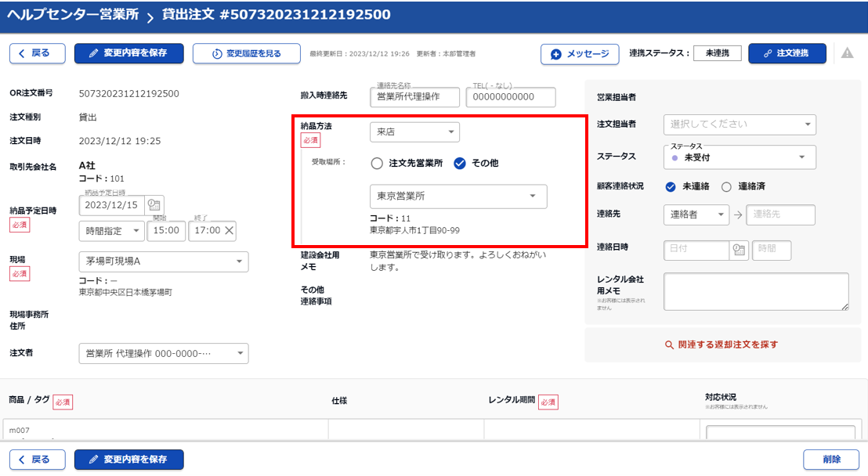Click the レンタル会社用メモ text area
This screenshot has width=868, height=476.
click(x=755, y=291)
